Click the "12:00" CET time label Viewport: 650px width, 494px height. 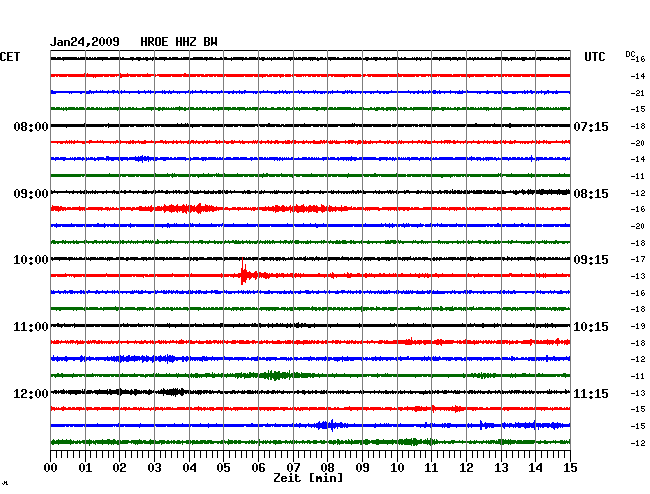click(x=31, y=393)
